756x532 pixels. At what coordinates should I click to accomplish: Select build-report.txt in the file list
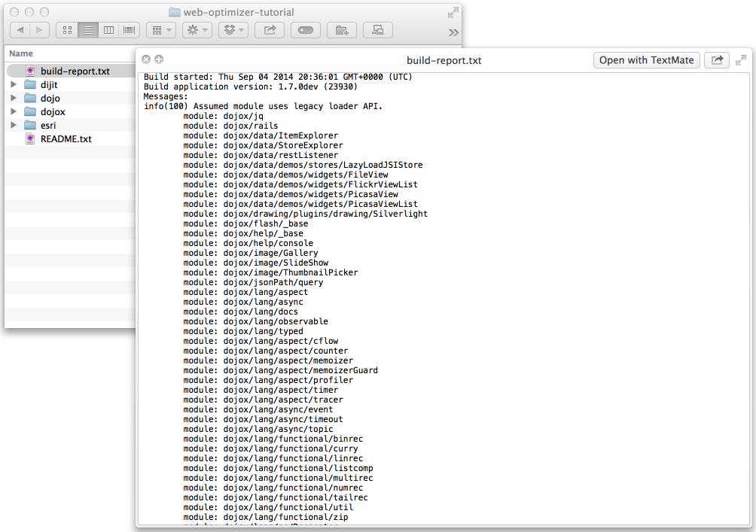[75, 71]
